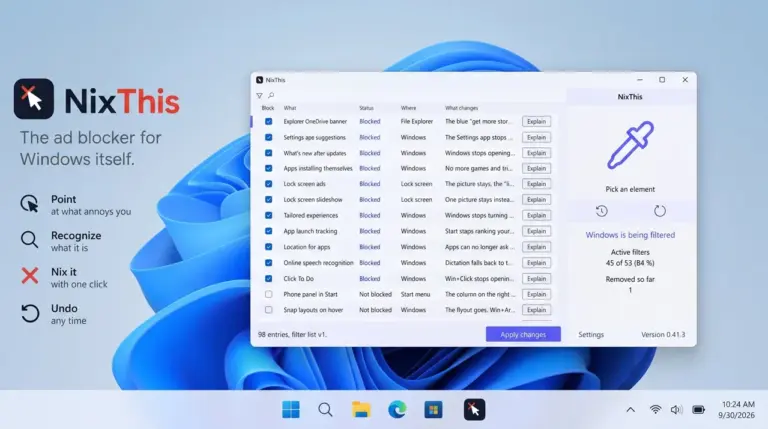
Task: Open Microsoft Store from taskbar
Action: pyautogui.click(x=433, y=409)
